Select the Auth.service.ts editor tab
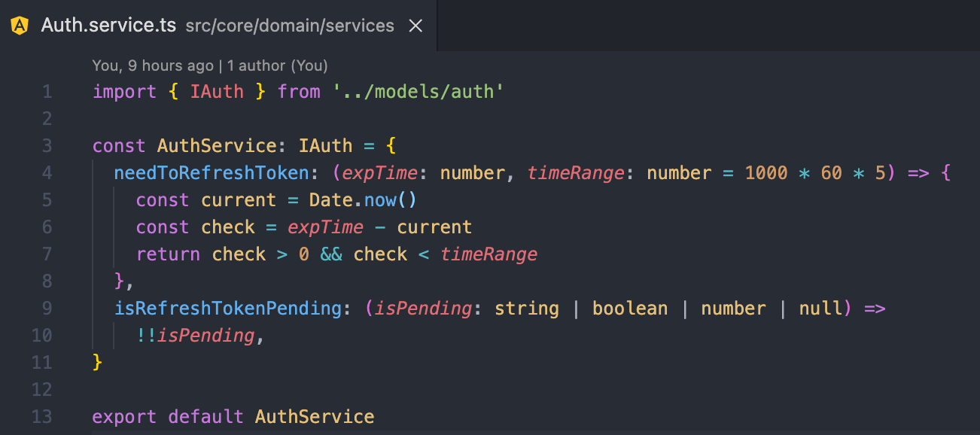This screenshot has width=980, height=435. pos(107,26)
